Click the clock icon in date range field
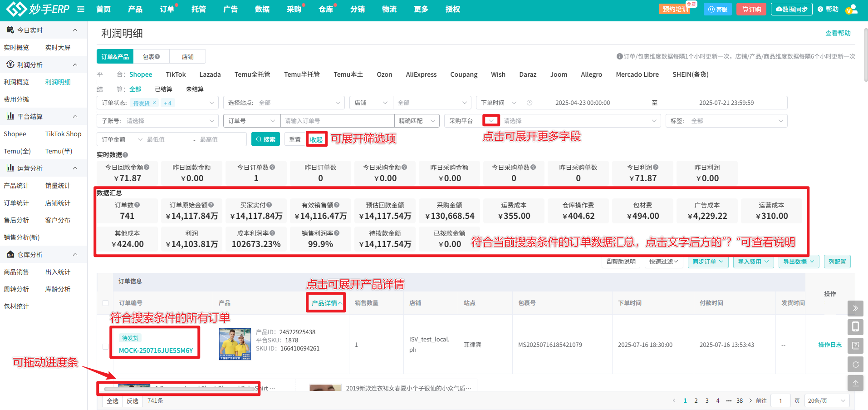868x410 pixels. click(x=530, y=103)
